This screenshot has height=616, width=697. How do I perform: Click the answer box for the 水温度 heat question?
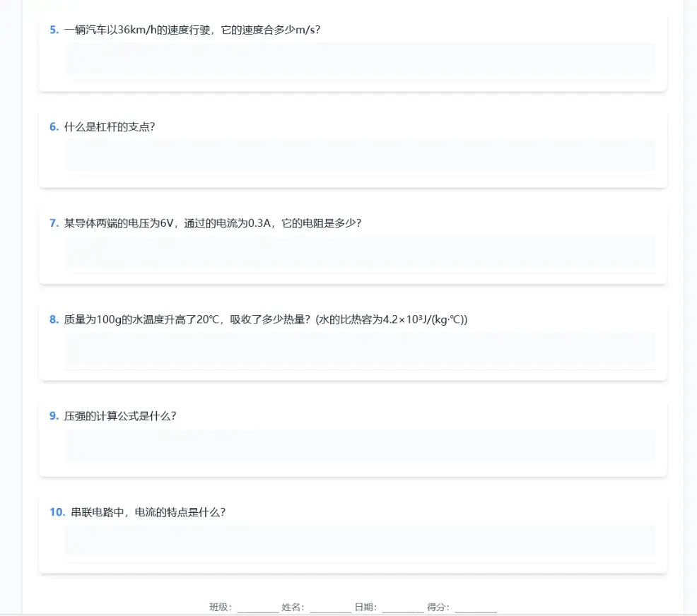click(360, 348)
